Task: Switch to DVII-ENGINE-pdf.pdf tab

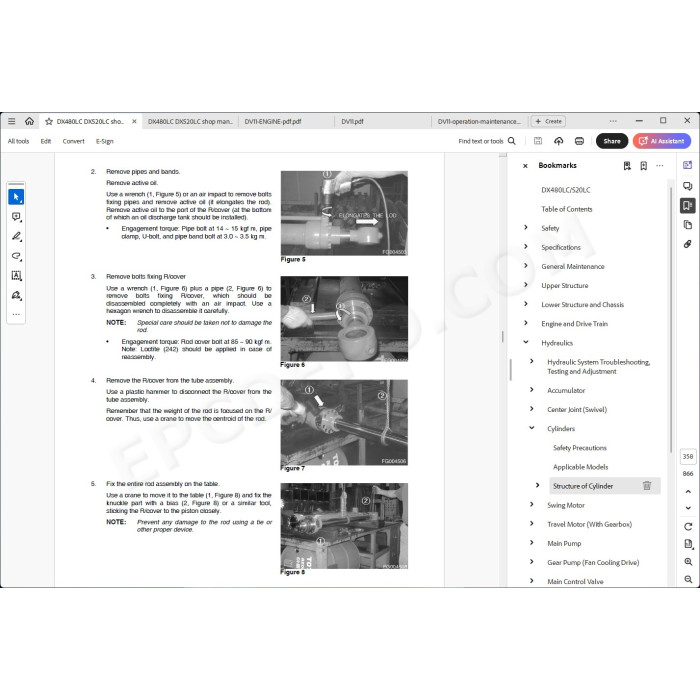Action: tap(273, 121)
